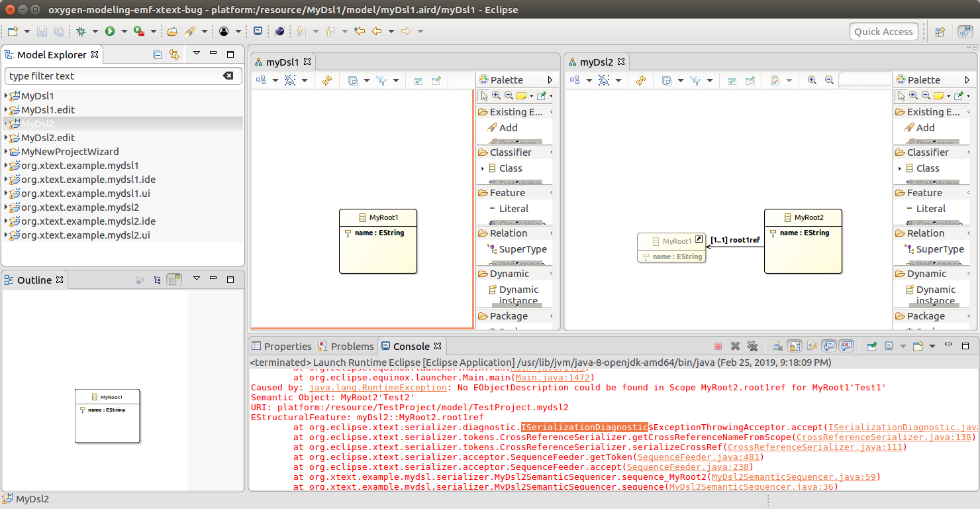
Task: Click the Word Wrap icon in Console toolbar
Action: tap(812, 346)
